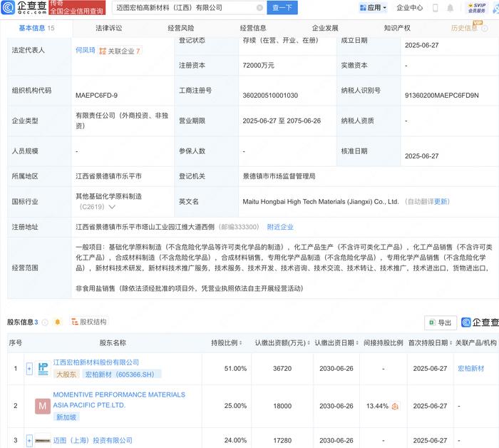Expand the 江西宏柏新材料 shareholder row
Viewport: 499px width, 448px height.
(x=29, y=369)
